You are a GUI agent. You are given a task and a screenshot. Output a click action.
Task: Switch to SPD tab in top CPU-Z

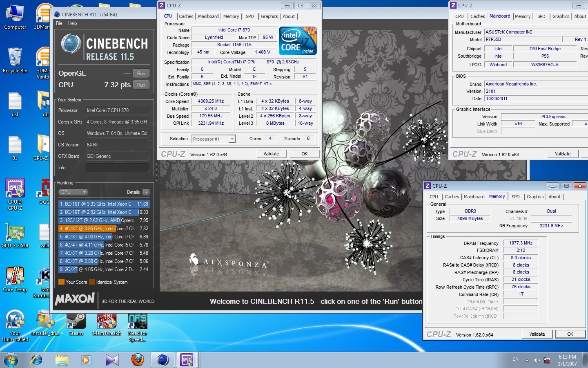pyautogui.click(x=250, y=16)
